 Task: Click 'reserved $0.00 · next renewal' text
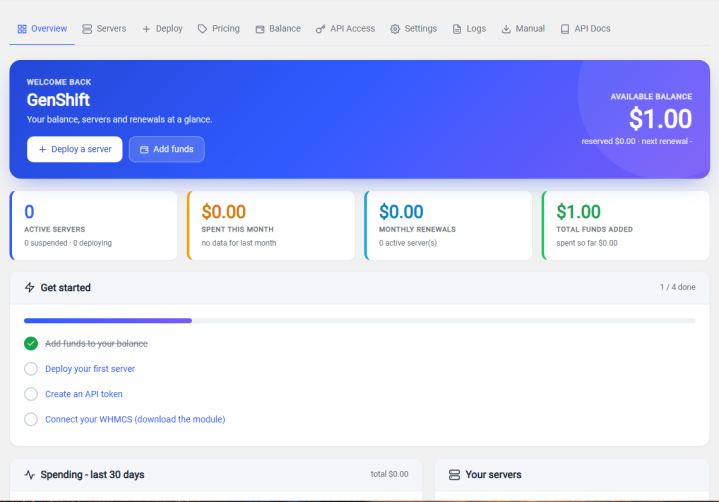tap(637, 141)
